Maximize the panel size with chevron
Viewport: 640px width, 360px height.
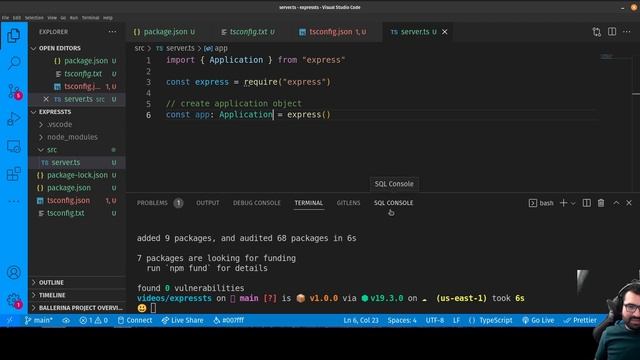tap(616, 203)
